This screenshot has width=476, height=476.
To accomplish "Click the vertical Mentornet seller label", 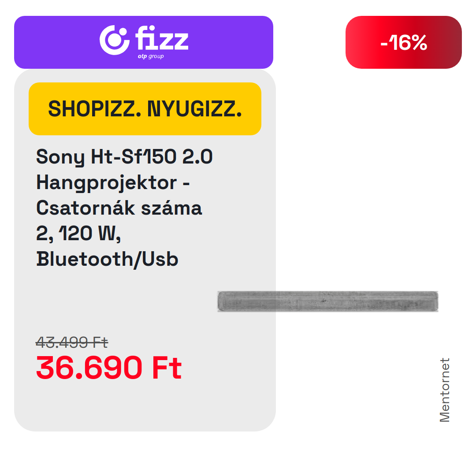I will pyautogui.click(x=445, y=390).
